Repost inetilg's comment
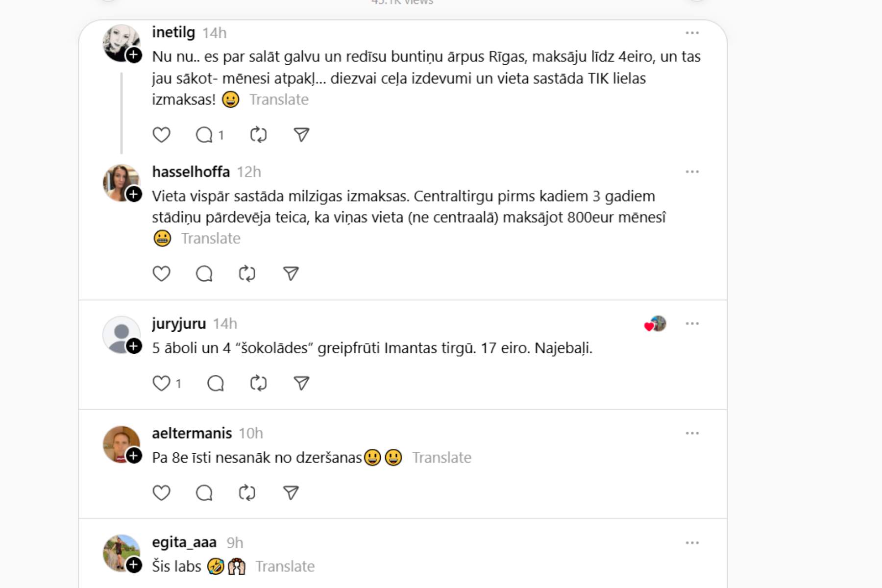882x588 pixels. pyautogui.click(x=258, y=135)
